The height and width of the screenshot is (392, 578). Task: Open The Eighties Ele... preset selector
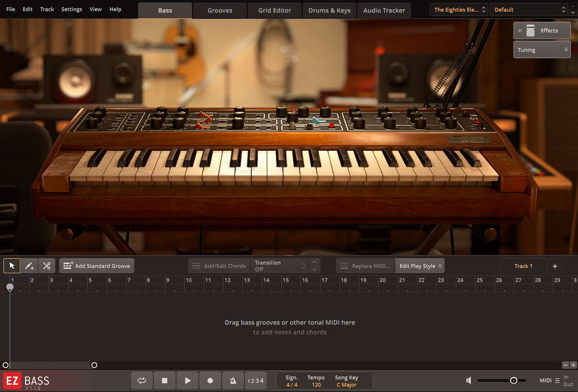point(458,9)
